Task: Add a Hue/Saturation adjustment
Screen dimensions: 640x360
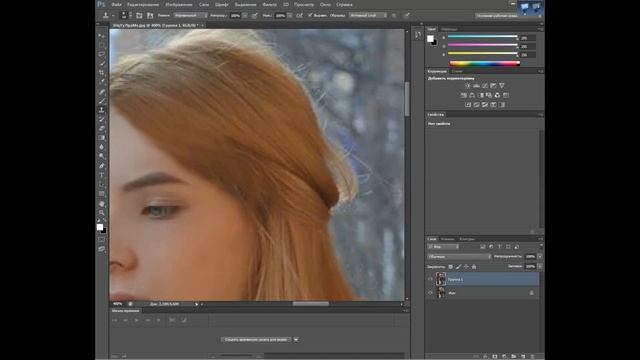Action: pos(464,95)
